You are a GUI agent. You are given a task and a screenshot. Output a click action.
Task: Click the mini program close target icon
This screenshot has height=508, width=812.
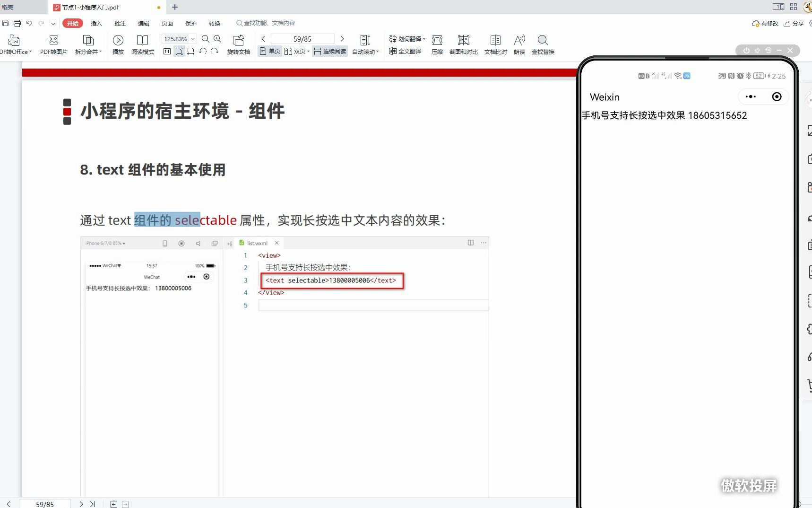777,97
